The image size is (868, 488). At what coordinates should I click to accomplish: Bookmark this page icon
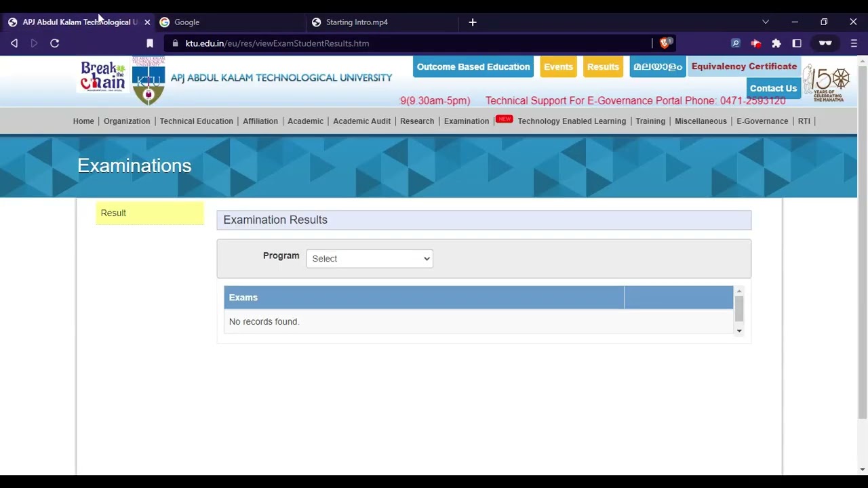pos(150,43)
